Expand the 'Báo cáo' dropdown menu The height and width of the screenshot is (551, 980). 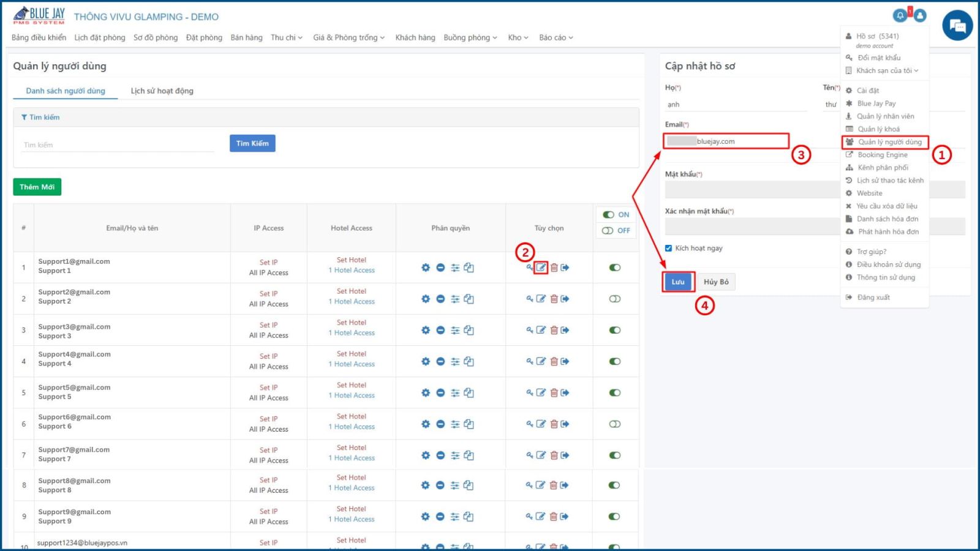[x=556, y=37]
